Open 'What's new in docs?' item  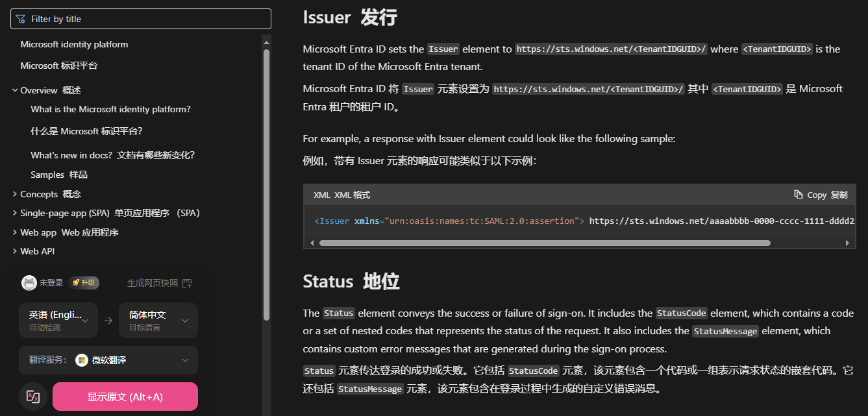point(113,155)
